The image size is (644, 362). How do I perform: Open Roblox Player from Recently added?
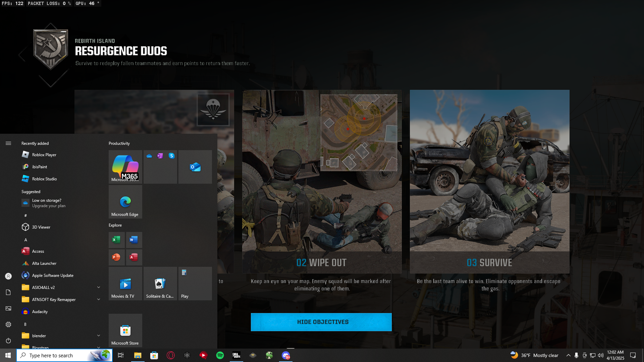(x=60, y=155)
